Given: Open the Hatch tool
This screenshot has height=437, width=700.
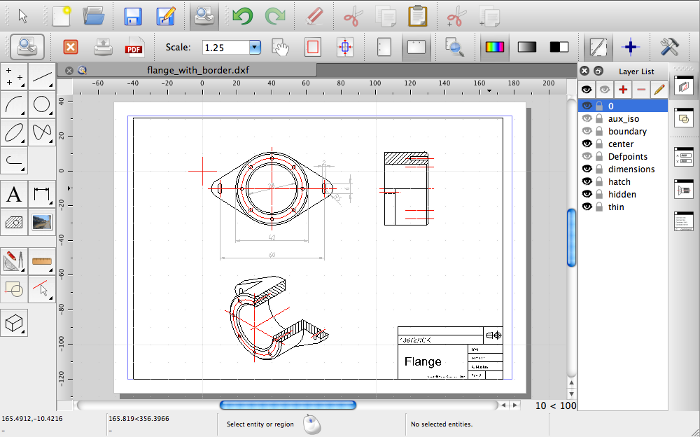Looking at the screenshot, I should (x=15, y=221).
